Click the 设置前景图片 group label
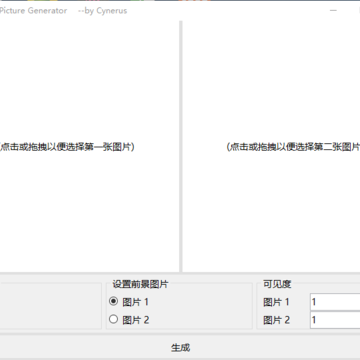This screenshot has height=360, width=360. click(x=140, y=284)
